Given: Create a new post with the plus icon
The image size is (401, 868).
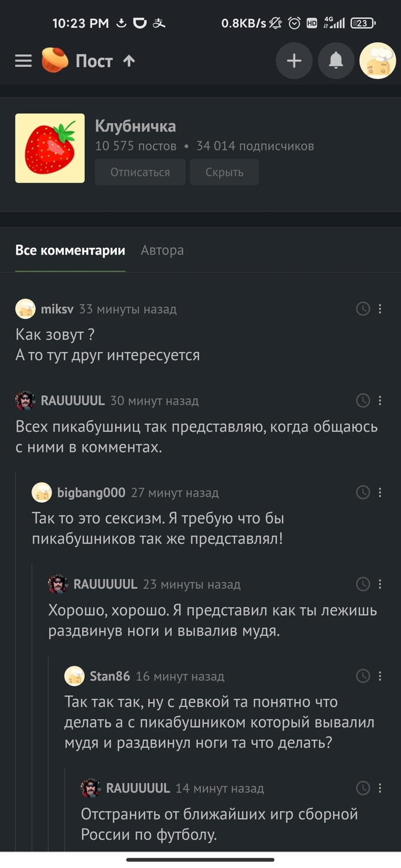Looking at the screenshot, I should pos(294,61).
